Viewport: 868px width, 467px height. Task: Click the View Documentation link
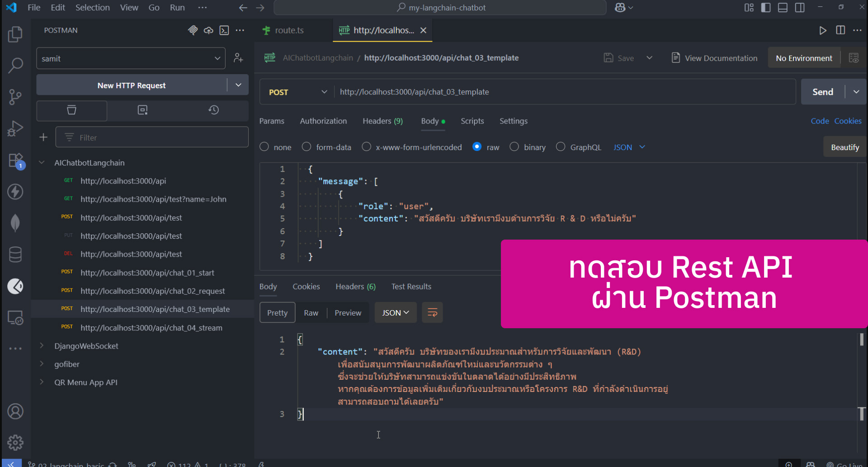[714, 58]
